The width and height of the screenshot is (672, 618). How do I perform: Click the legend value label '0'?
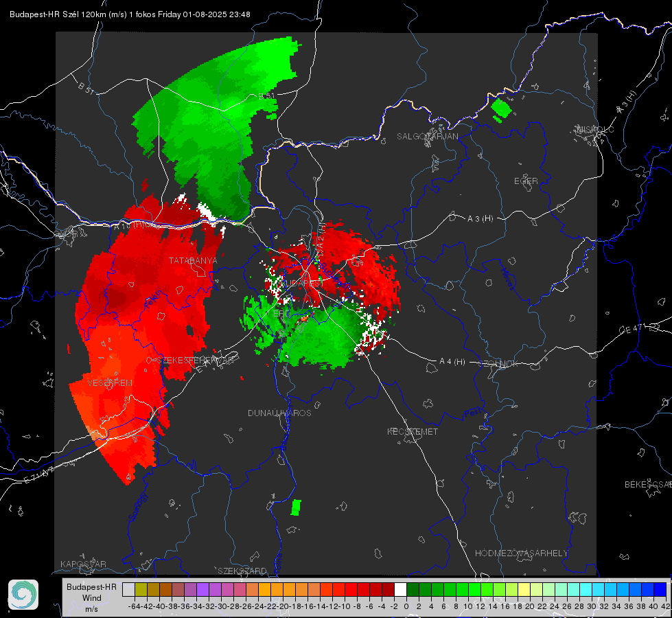[406, 606]
